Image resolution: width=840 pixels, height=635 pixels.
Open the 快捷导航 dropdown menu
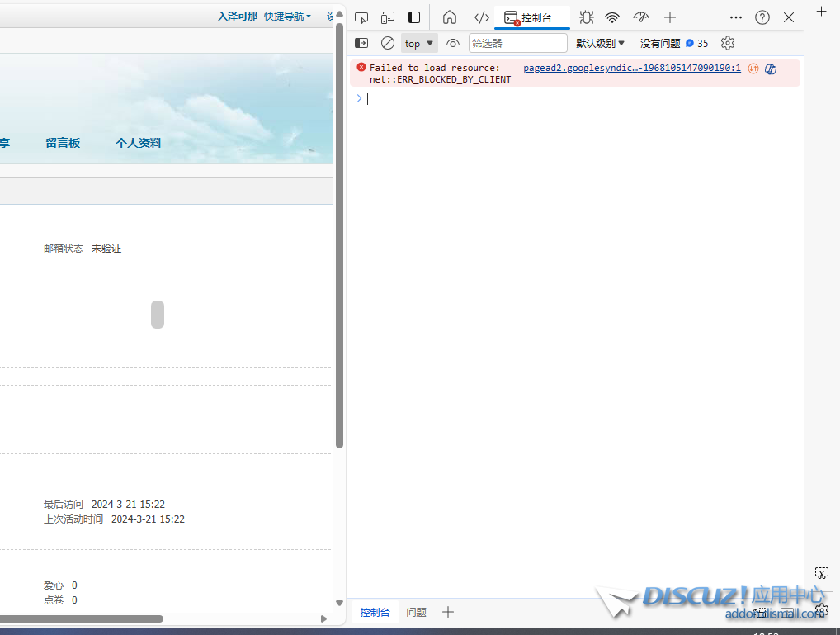tap(287, 17)
